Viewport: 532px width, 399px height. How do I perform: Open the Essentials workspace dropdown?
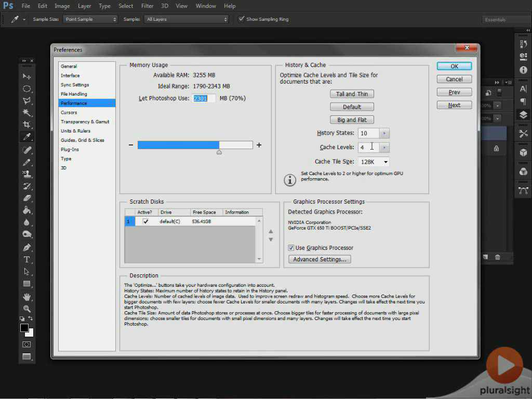pyautogui.click(x=506, y=20)
